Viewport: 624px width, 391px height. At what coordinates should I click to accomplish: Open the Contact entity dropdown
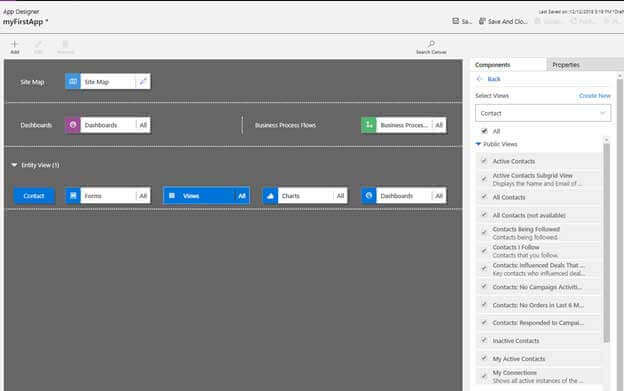coord(543,113)
